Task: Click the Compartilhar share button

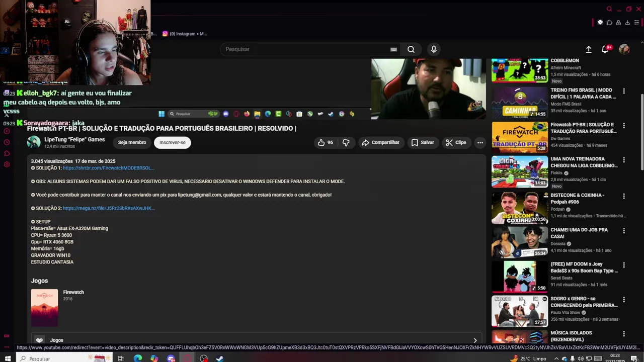Action: [380, 143]
